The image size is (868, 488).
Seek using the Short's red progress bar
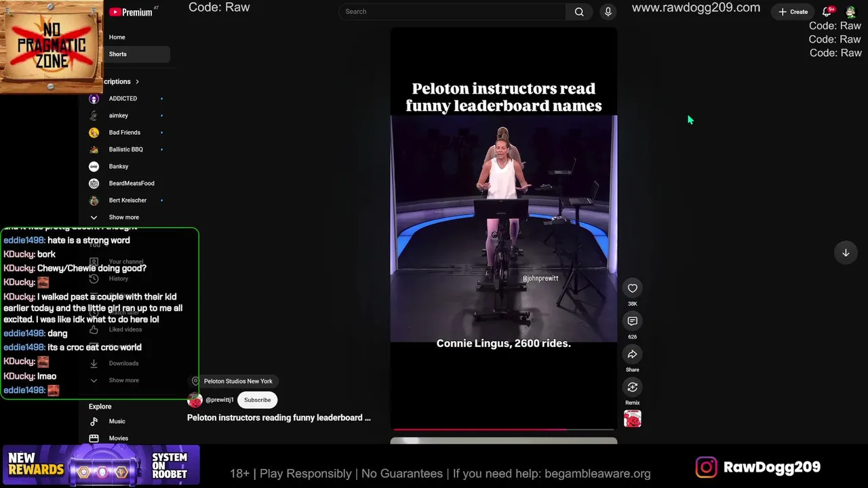[x=504, y=429]
